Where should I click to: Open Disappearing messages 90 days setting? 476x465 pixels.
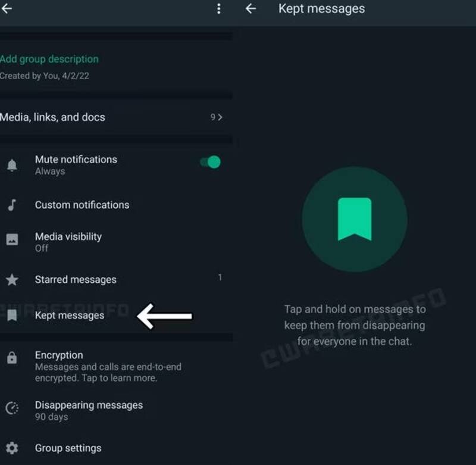(89, 410)
